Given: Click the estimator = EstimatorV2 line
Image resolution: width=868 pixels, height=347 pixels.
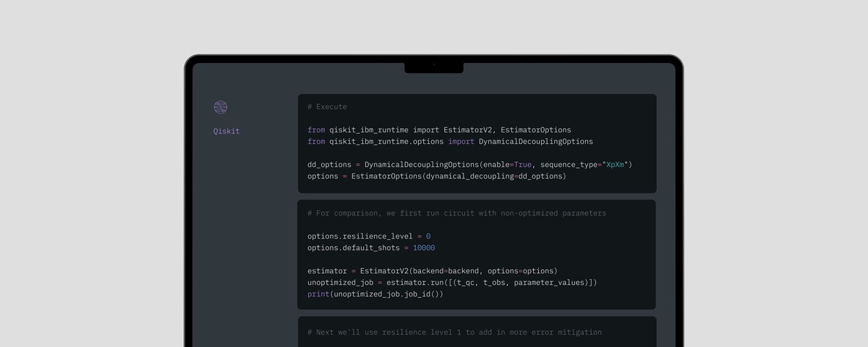Looking at the screenshot, I should [x=432, y=271].
